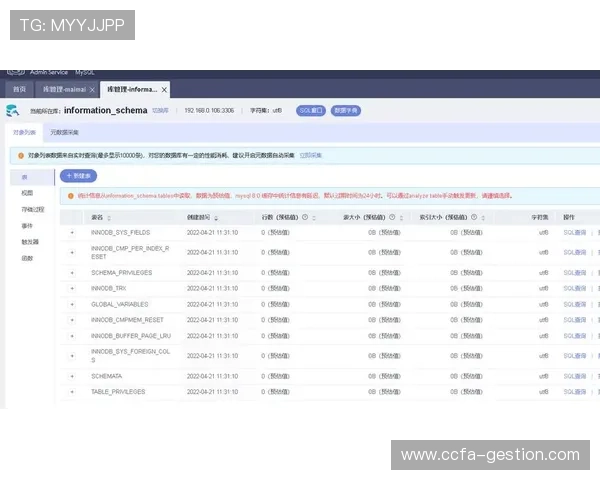Click the INNODB_TRX table name
The width and height of the screenshot is (600, 480).
click(109, 289)
